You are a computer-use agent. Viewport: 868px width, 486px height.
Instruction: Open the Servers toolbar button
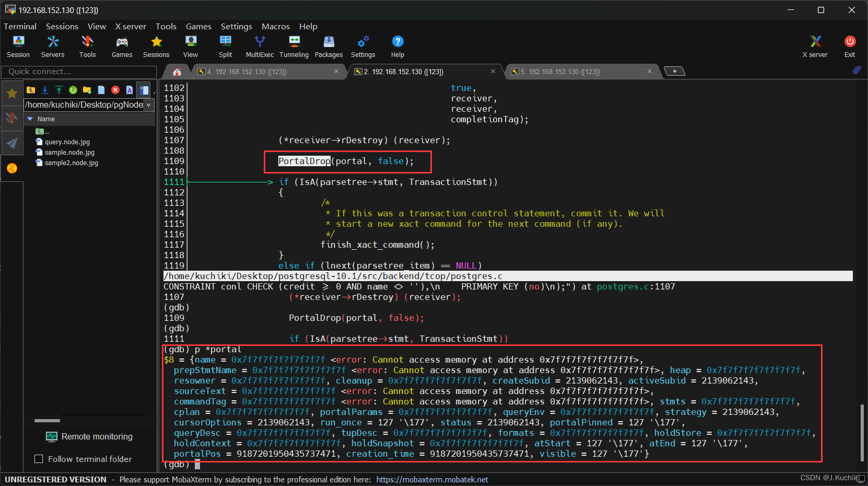pos(53,47)
